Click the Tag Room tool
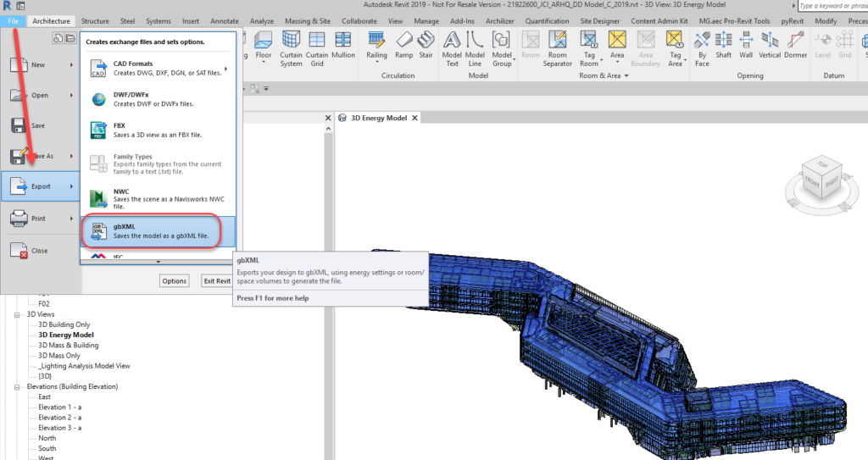 coord(589,49)
